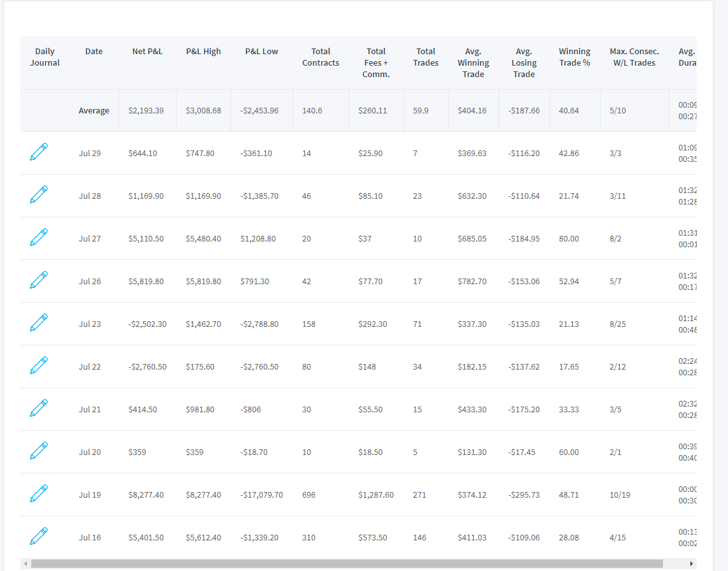
Task: Edit the journal entry for Jul 20
Action: point(39,451)
